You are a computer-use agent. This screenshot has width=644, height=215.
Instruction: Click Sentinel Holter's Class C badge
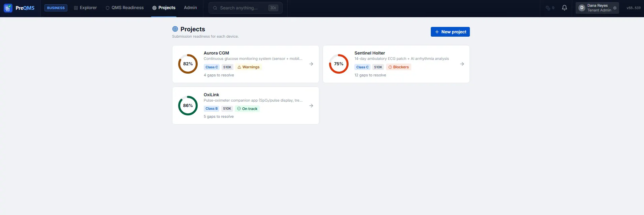[x=362, y=67]
